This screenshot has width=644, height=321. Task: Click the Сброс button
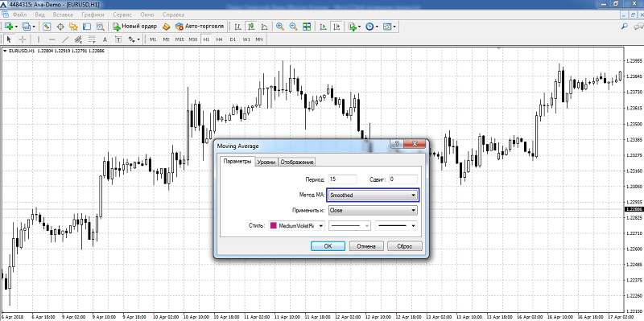point(405,246)
